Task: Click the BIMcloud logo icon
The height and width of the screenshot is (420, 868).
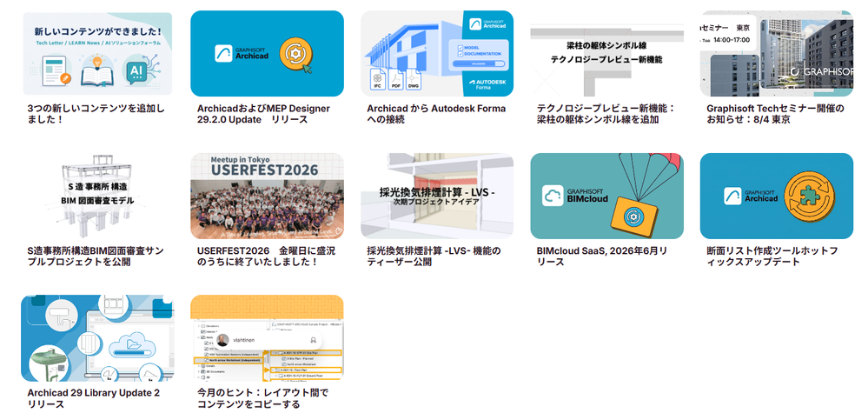Action: click(553, 197)
